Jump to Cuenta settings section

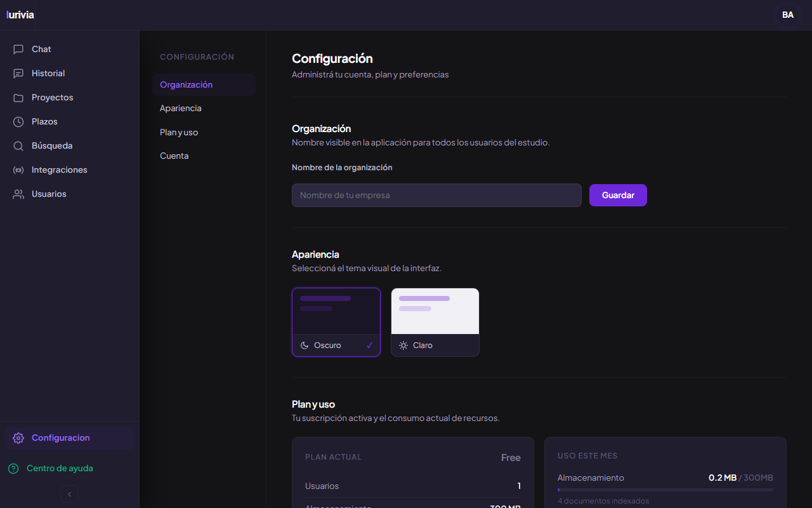tap(204, 156)
